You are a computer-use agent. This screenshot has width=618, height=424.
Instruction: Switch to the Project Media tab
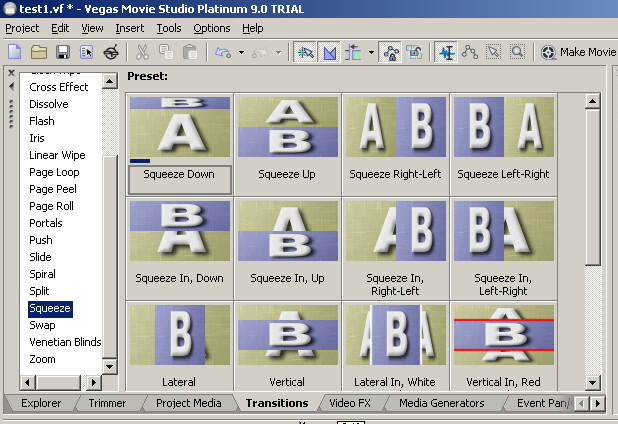coord(188,403)
